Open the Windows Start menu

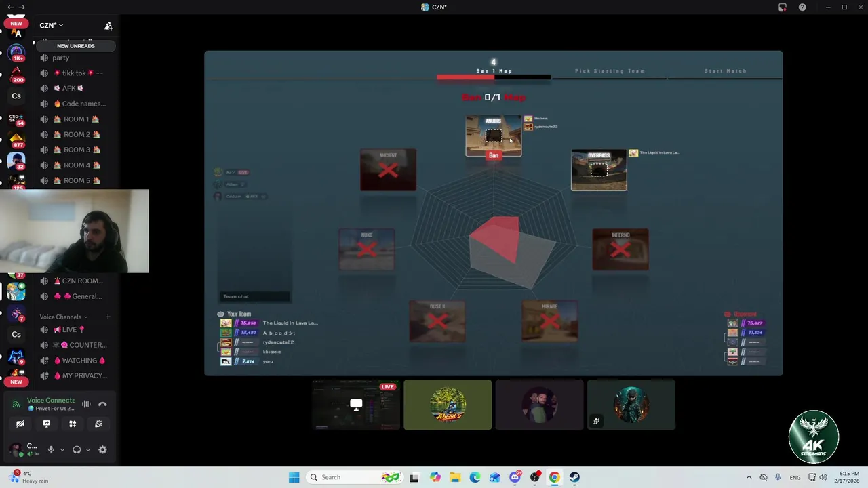[294, 477]
